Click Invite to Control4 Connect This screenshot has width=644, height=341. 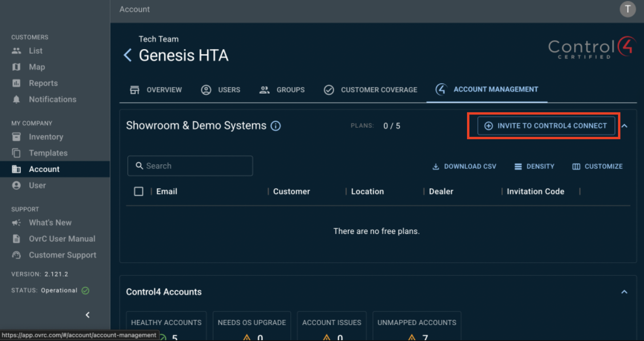pos(546,126)
